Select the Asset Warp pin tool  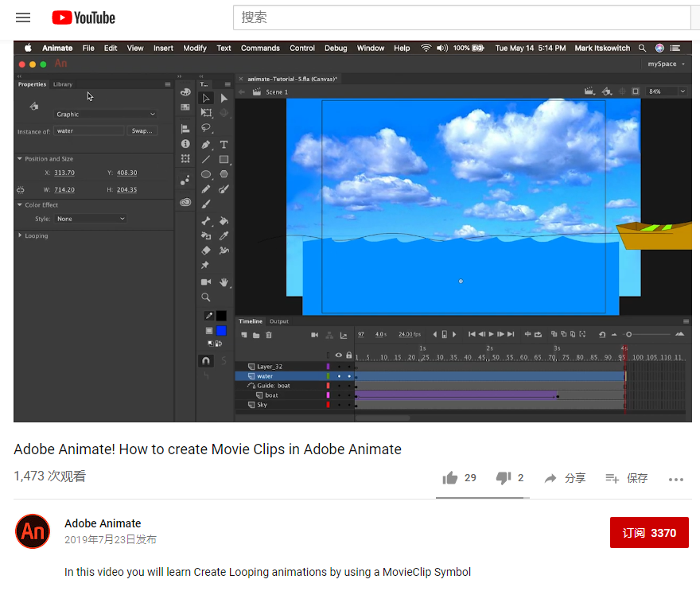click(x=205, y=265)
